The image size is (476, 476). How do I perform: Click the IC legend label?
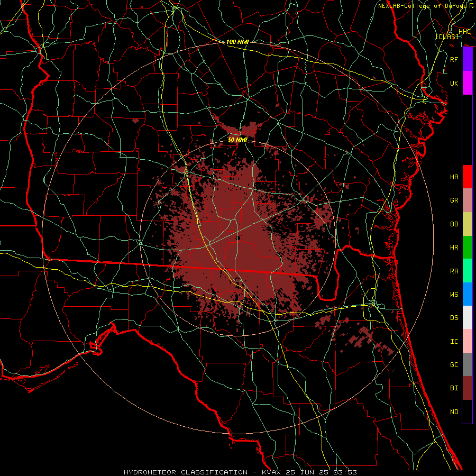454,341
